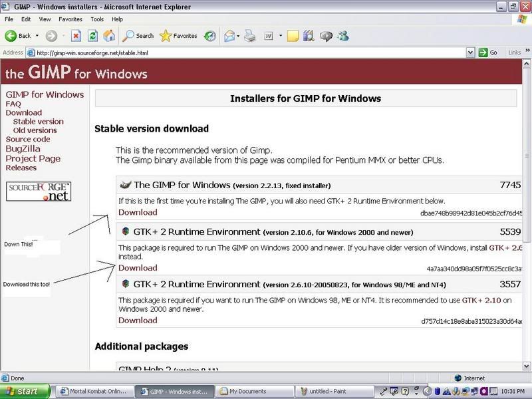Open the Releases sidebar link
The width and height of the screenshot is (532, 399).
(21, 168)
